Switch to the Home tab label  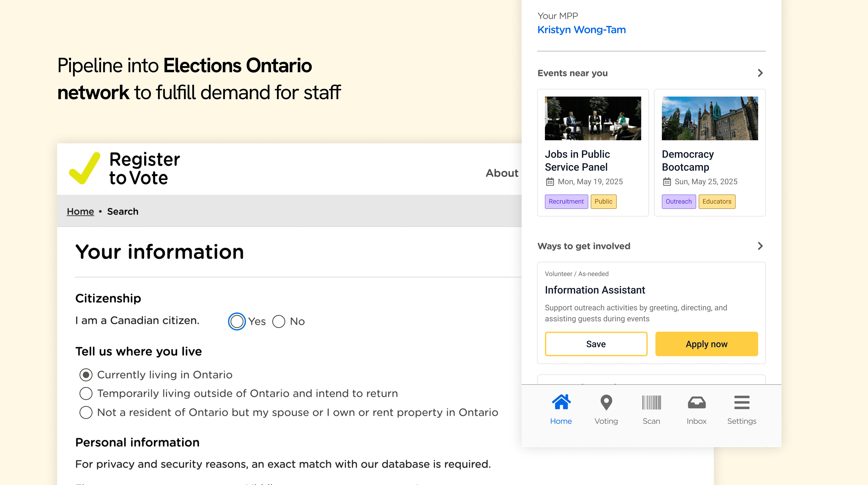coord(561,421)
